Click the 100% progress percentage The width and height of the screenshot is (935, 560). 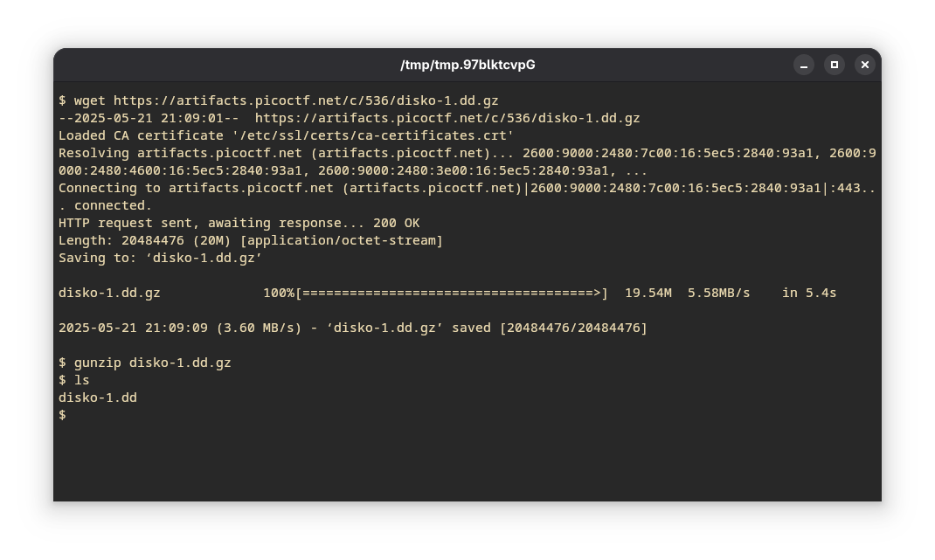[x=279, y=293]
